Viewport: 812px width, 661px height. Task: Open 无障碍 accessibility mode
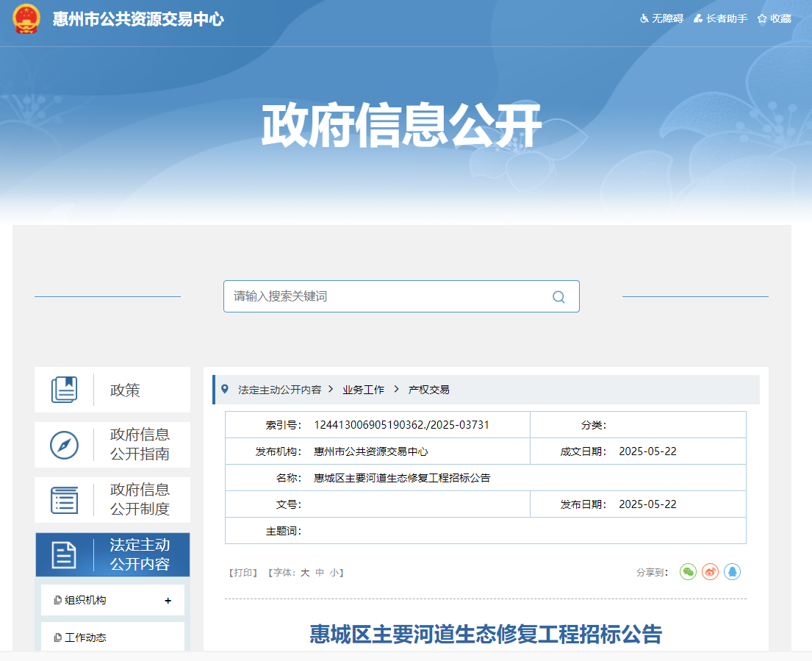tap(662, 18)
